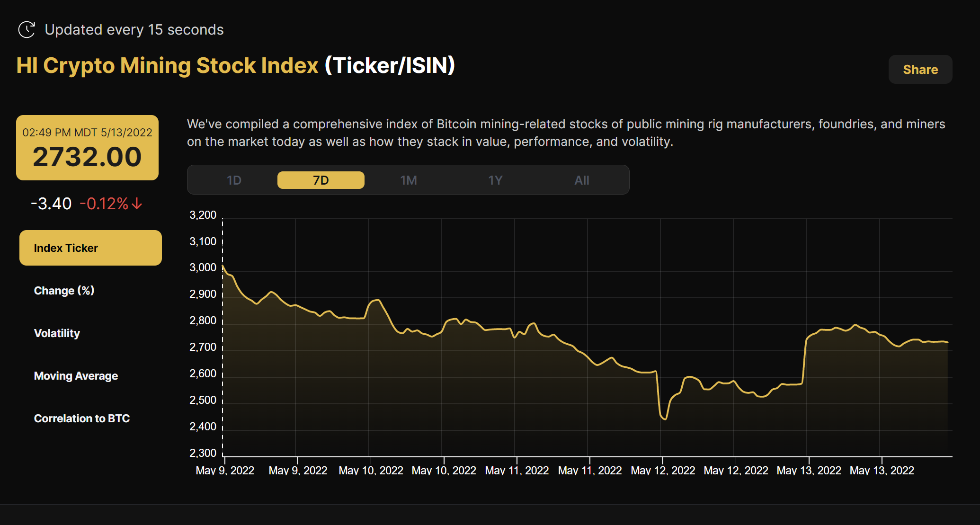Click the May 13, 2022 axis label
The image size is (980, 525).
tap(809, 470)
